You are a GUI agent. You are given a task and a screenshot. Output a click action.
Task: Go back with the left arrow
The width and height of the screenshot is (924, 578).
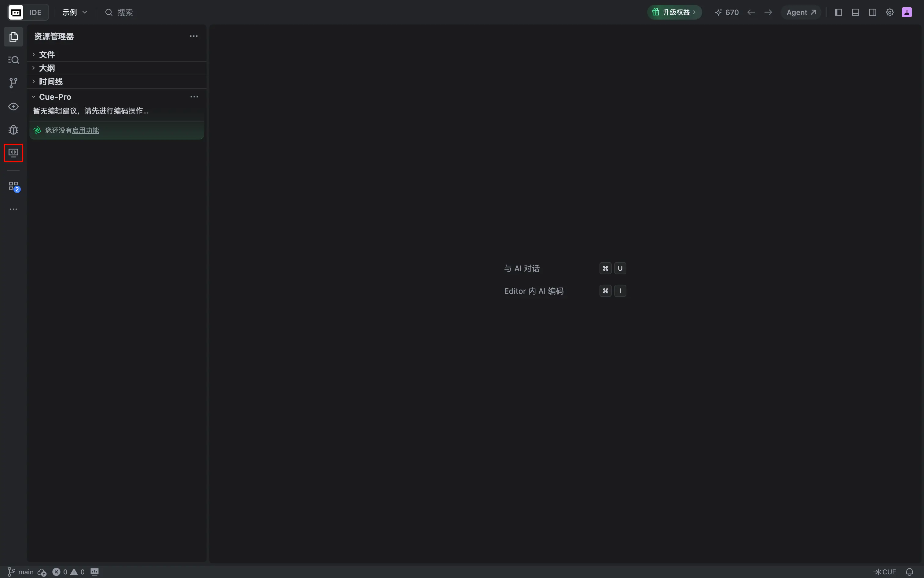751,12
